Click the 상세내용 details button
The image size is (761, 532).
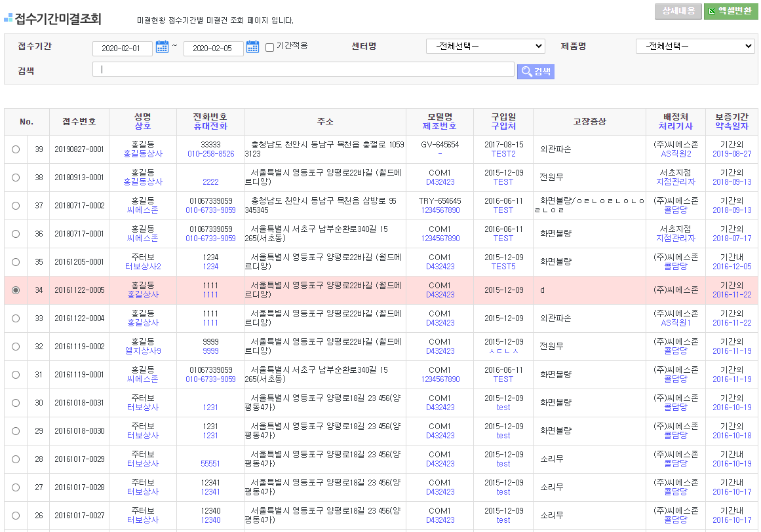(678, 11)
